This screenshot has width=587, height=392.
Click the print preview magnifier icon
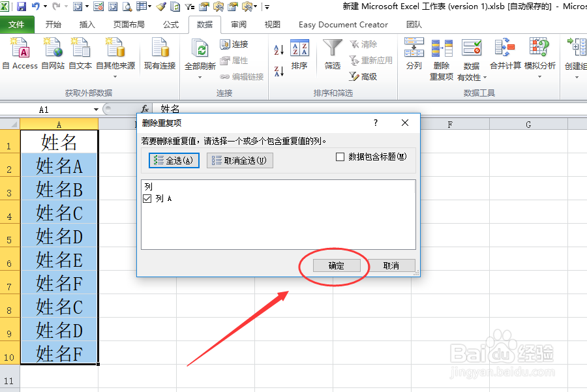(x=127, y=6)
